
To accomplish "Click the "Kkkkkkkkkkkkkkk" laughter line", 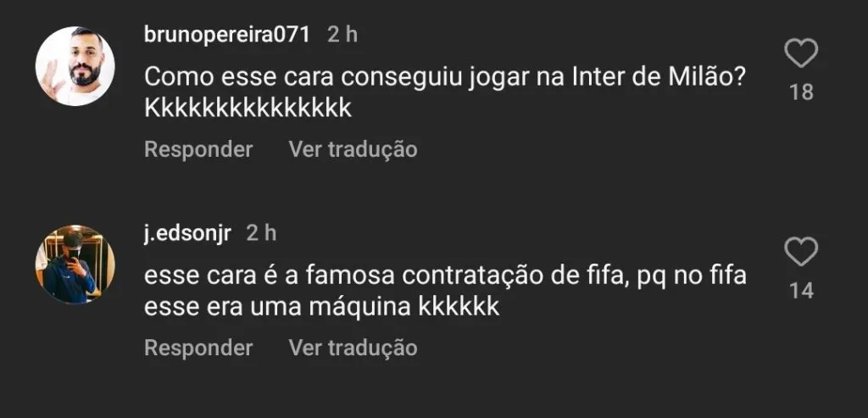I will pyautogui.click(x=248, y=109).
